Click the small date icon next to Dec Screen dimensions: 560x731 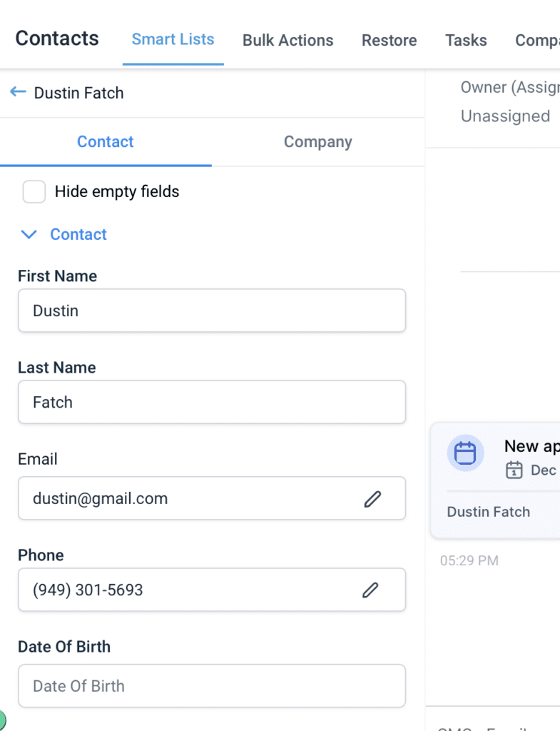tap(514, 470)
